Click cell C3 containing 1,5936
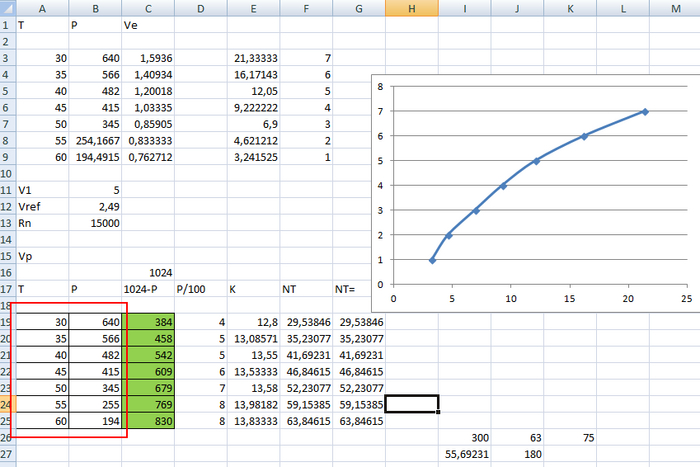Image resolution: width=700 pixels, height=467 pixels. [x=148, y=58]
